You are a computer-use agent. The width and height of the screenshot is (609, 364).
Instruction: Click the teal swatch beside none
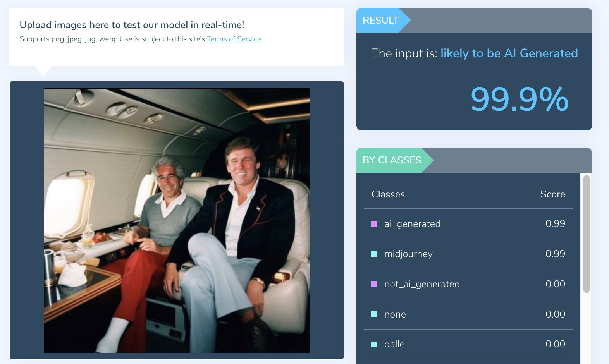tap(374, 314)
